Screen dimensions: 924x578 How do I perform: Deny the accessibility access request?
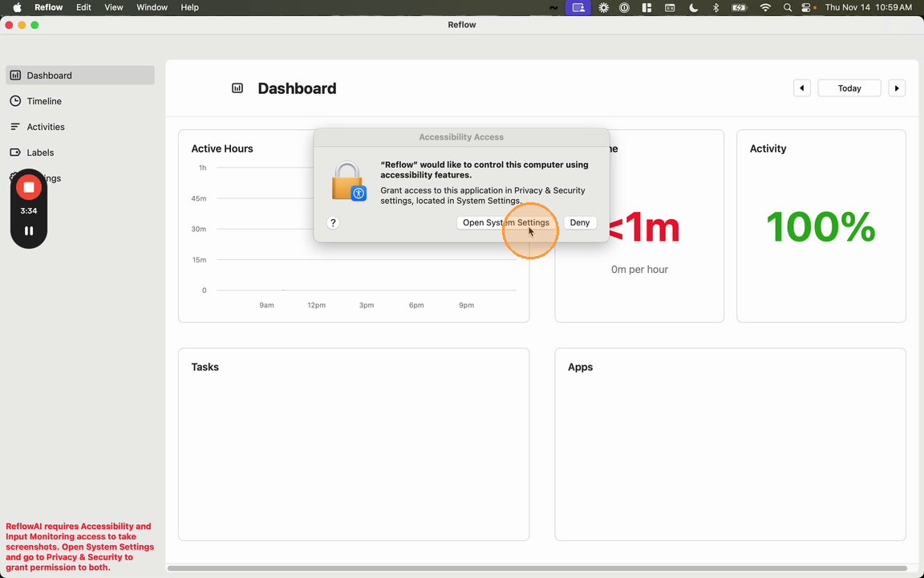pyautogui.click(x=580, y=222)
